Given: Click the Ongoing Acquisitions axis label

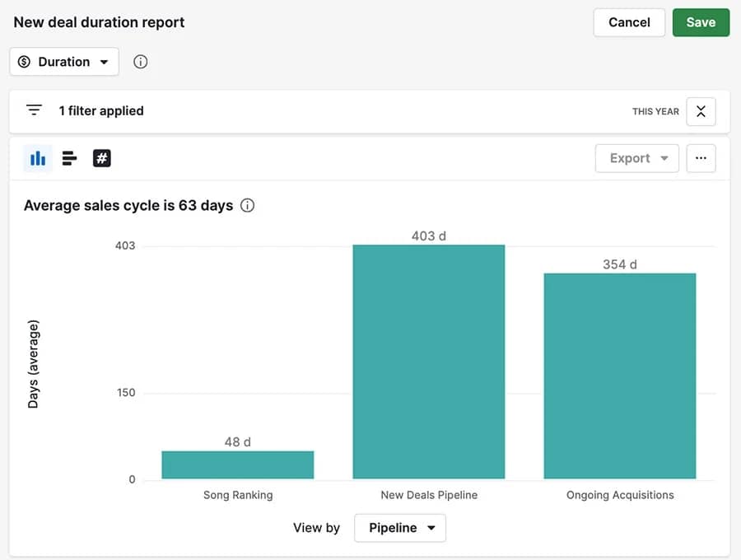Looking at the screenshot, I should [619, 495].
